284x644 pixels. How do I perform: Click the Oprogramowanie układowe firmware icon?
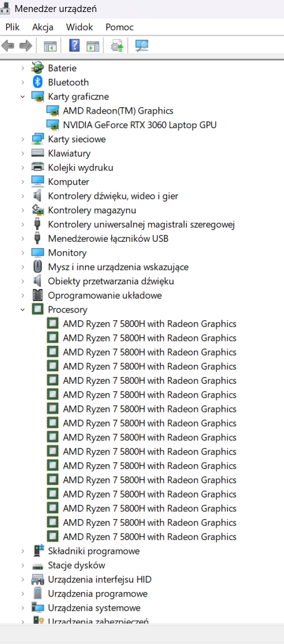[x=38, y=295]
